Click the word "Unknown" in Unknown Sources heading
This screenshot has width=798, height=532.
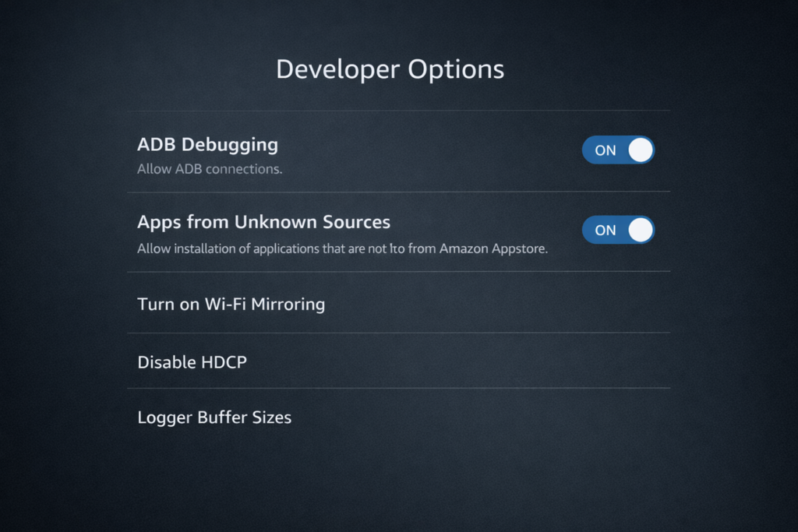(276, 222)
